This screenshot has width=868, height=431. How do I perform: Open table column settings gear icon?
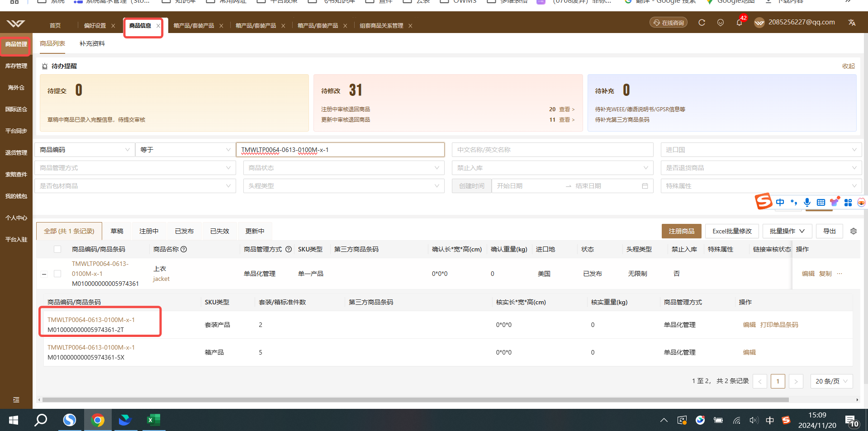tap(854, 231)
